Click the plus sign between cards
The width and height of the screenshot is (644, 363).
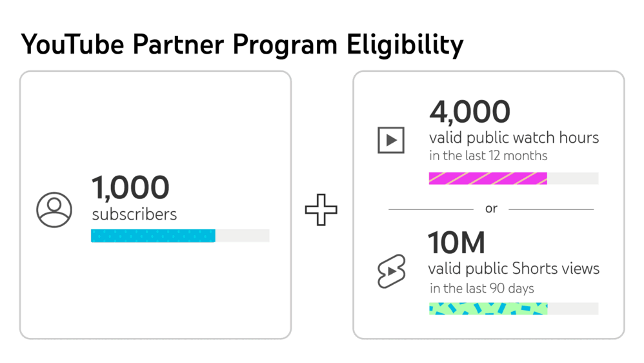[321, 209]
